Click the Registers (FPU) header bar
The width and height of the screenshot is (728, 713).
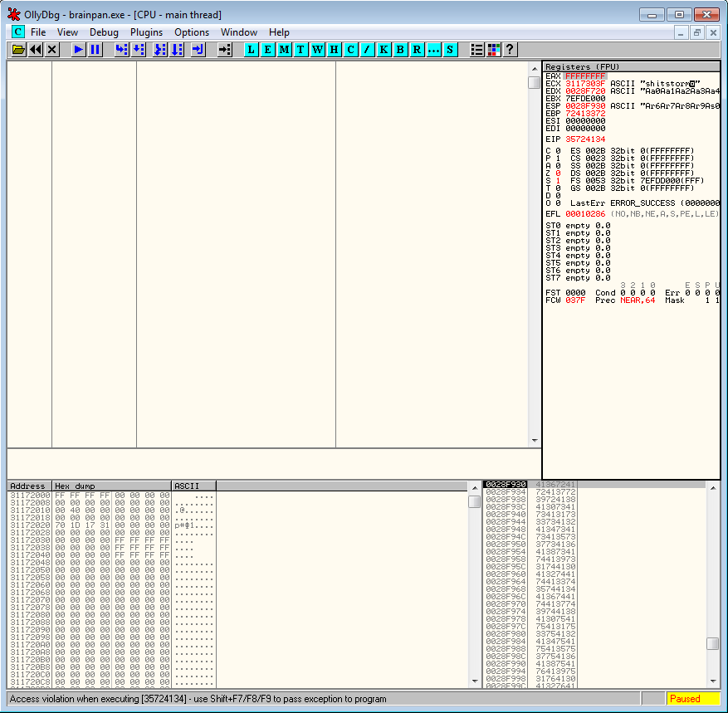(x=632, y=67)
